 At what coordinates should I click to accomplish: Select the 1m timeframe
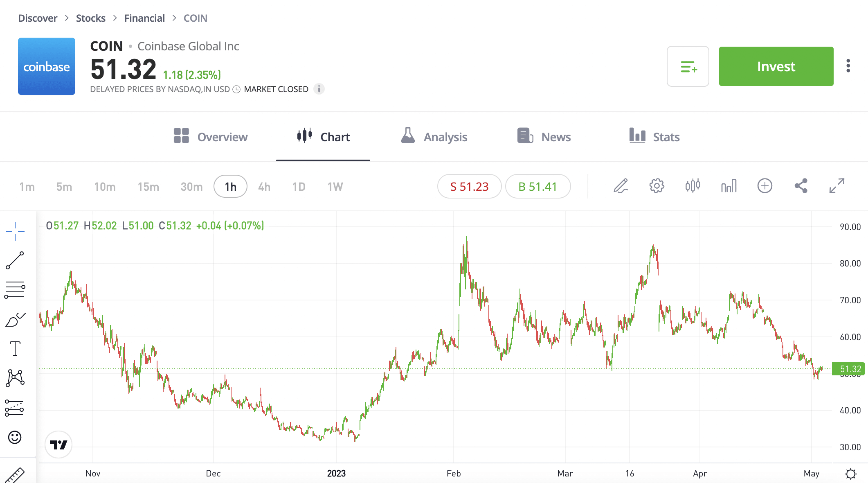pyautogui.click(x=27, y=187)
